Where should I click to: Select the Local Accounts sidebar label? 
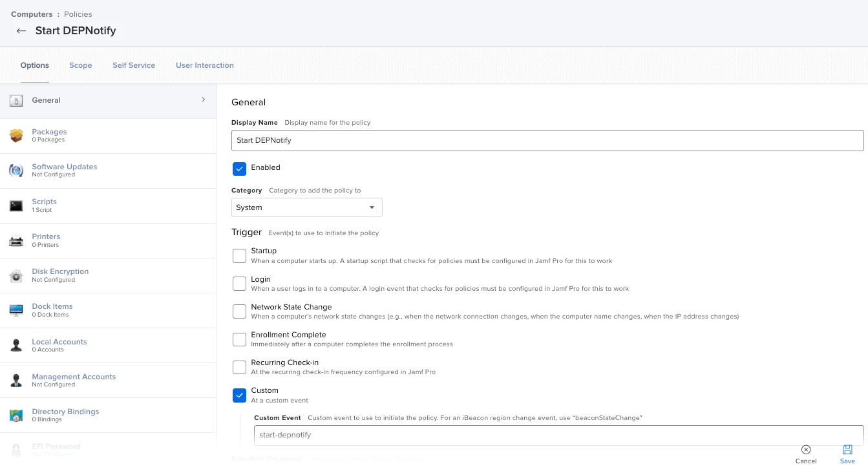59,342
